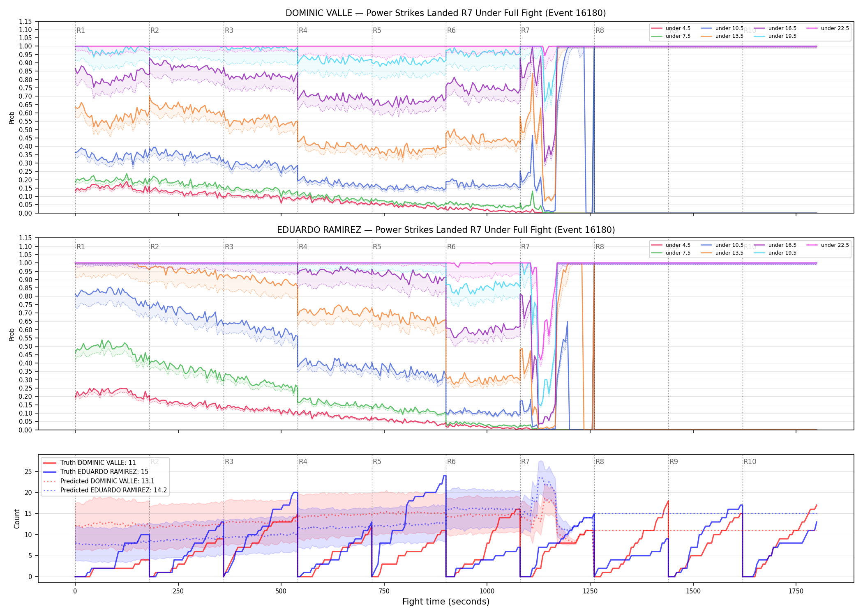
Task: Click 'under 16.5' legend entry in middle chart
Action: click(x=775, y=245)
